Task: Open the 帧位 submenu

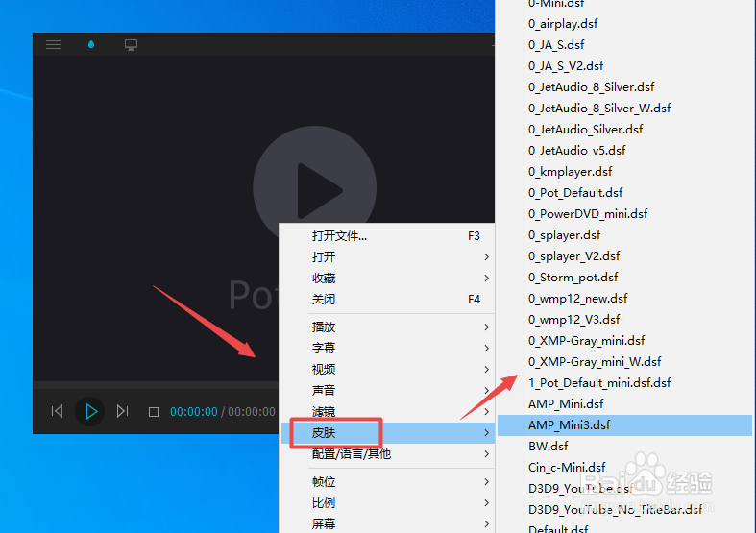Action: 387,481
